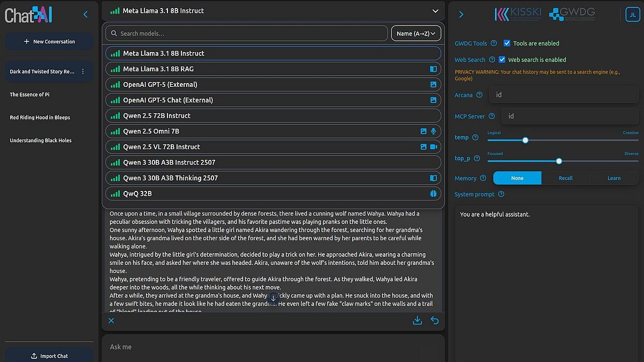
Task: Click the X icon below the chat response
Action: 111,321
